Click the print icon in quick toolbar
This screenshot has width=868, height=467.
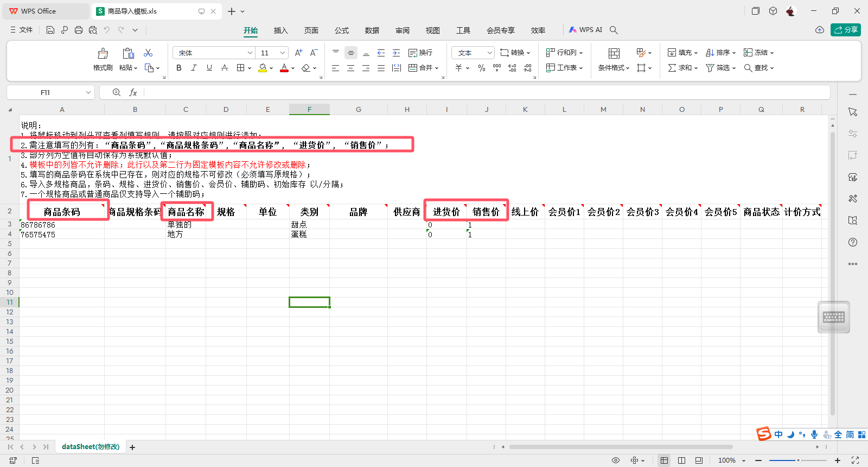[x=79, y=30]
